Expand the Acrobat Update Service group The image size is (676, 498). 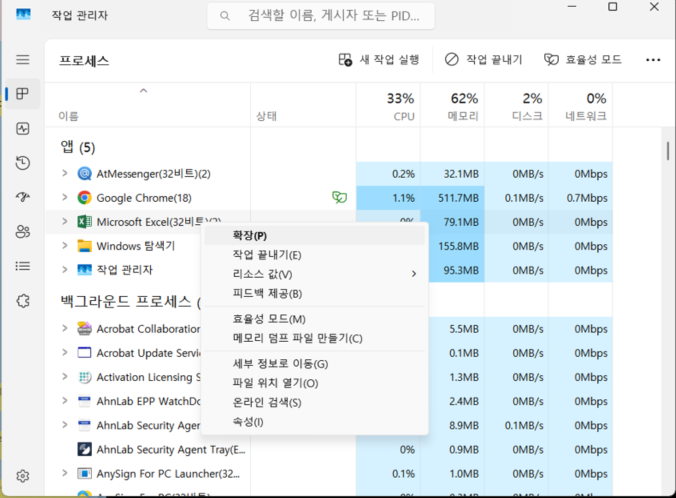click(65, 353)
